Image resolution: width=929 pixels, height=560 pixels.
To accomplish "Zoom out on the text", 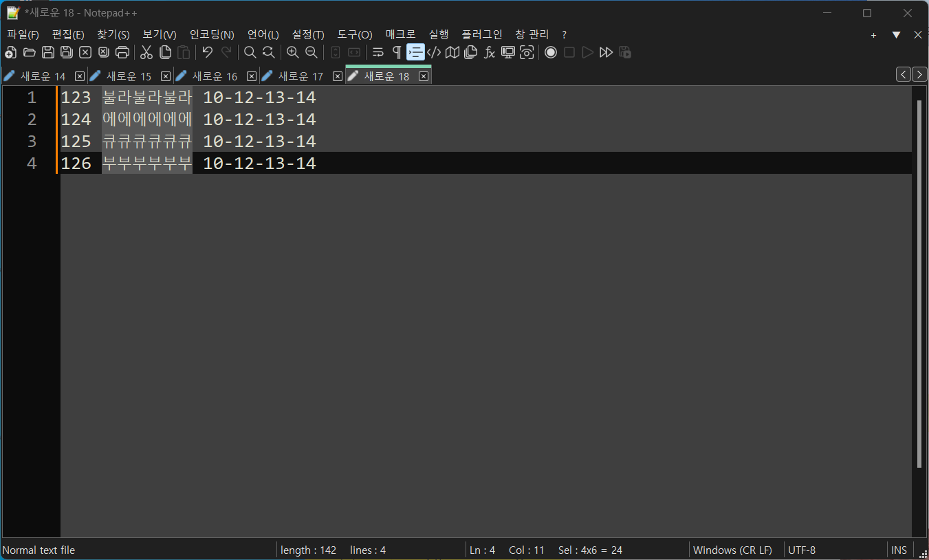I will [x=312, y=52].
